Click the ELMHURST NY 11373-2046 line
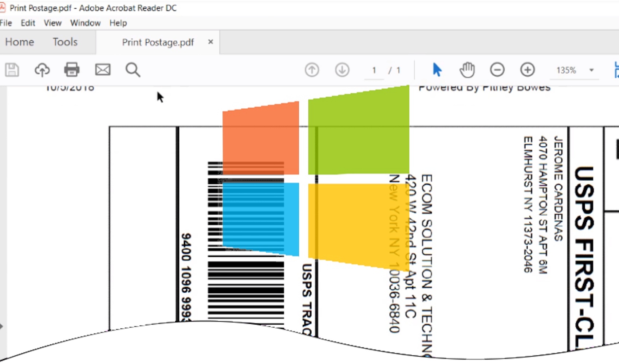619x364 pixels. click(528, 205)
